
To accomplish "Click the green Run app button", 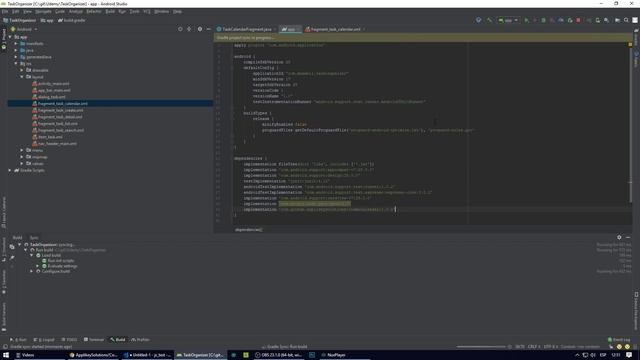I will point(527,20).
